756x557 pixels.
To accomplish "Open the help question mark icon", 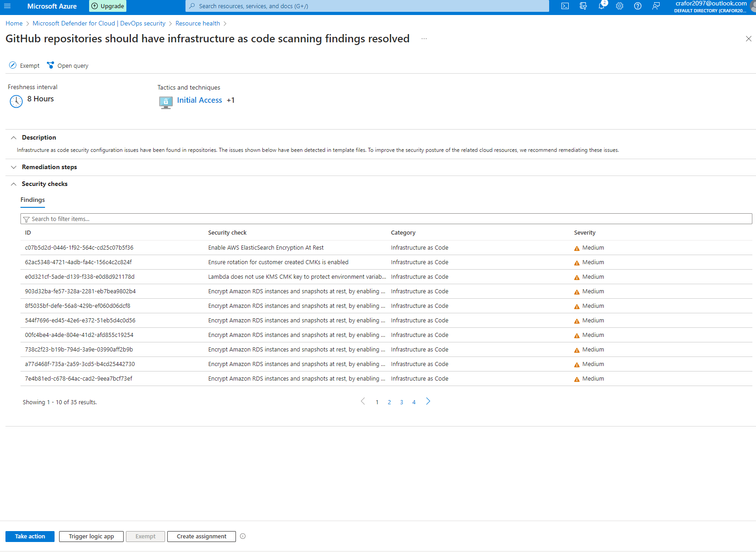I will 638,6.
